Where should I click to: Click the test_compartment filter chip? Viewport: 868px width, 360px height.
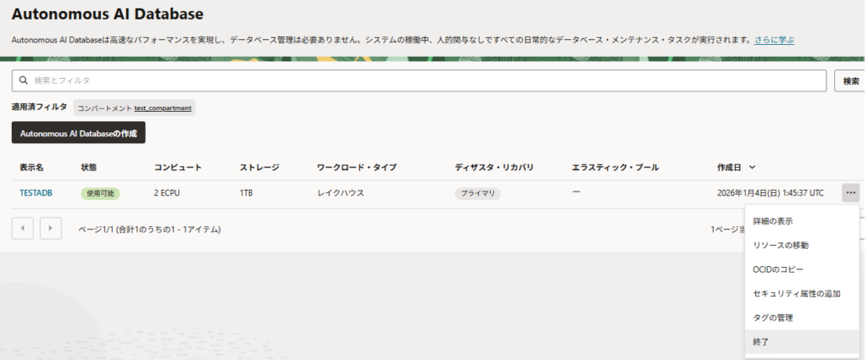(x=135, y=108)
